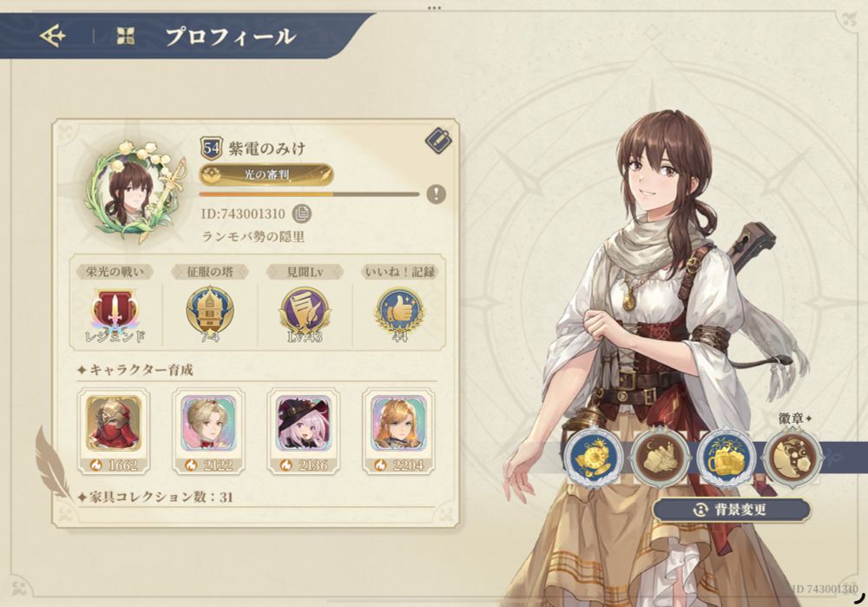
Task: Tap the exclamation info icon
Action: (437, 194)
